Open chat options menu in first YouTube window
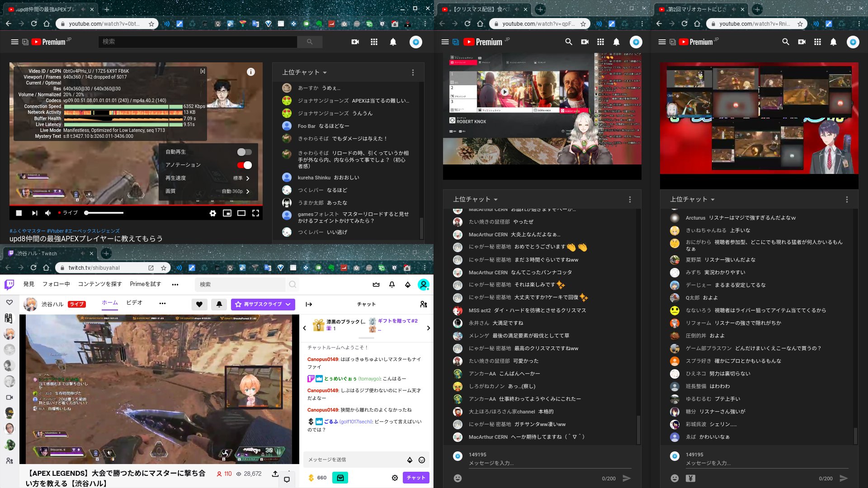The width and height of the screenshot is (868, 488). [x=413, y=72]
